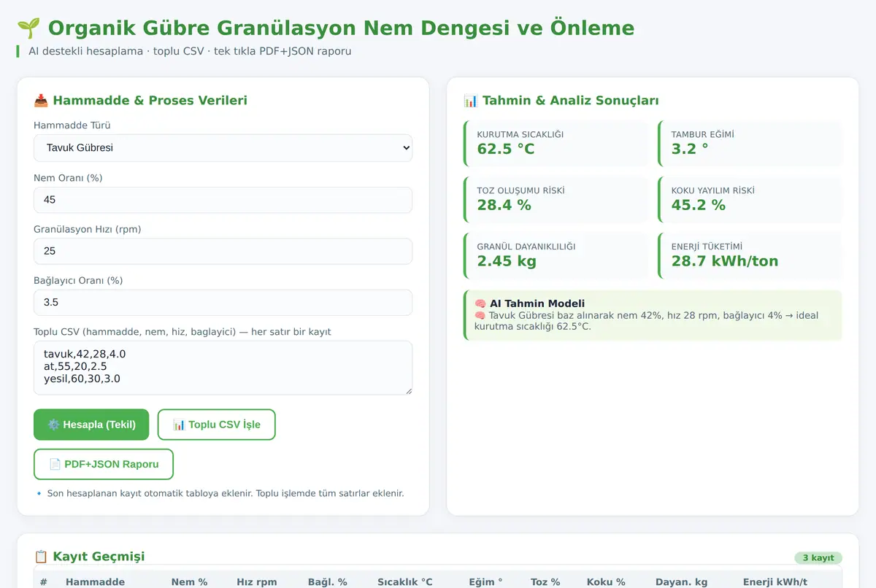Click the CSV line 'yesil,60,30,3.0'
Screen dimensions: 876x588
point(82,379)
